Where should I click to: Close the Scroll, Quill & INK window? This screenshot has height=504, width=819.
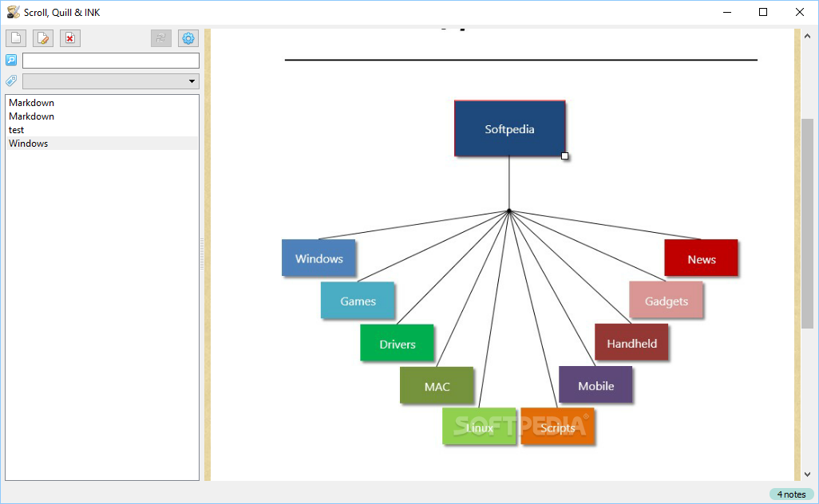[800, 12]
